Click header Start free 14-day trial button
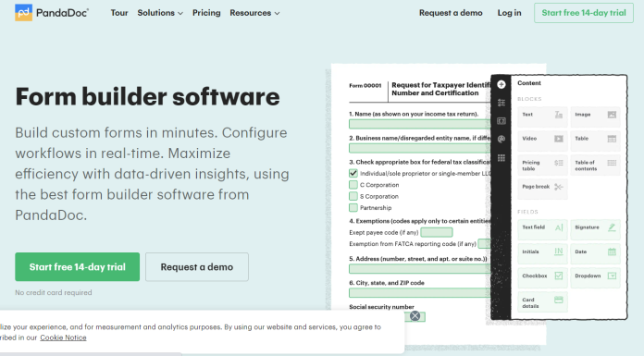The height and width of the screenshot is (356, 644). click(x=584, y=13)
